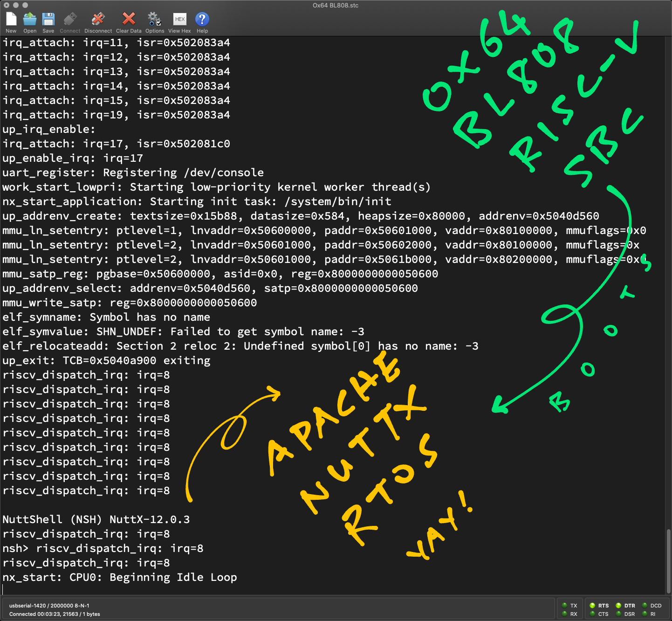
Task: Click the window title 'Ox64 BL808.stc'
Action: [x=336, y=5]
